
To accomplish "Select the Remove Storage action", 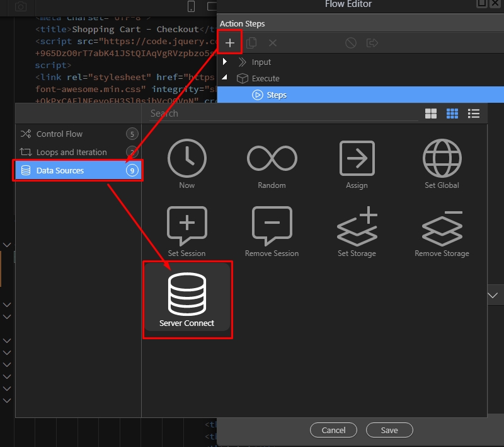I will (x=442, y=231).
